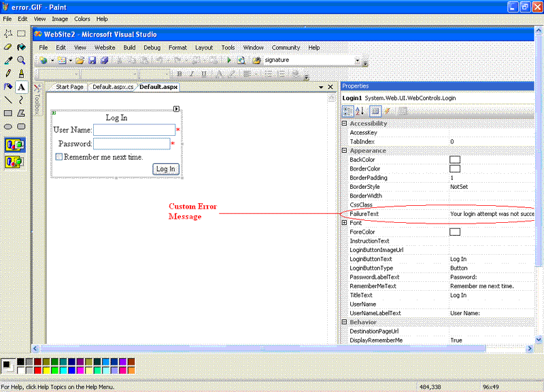The height and width of the screenshot is (392, 544).
Task: Select the TabIndex property row
Action: coord(438,141)
